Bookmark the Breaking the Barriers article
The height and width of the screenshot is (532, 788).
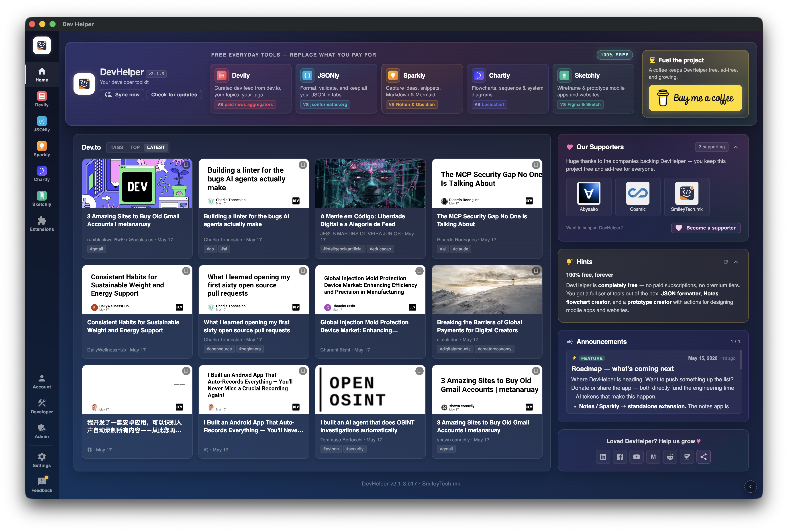pos(536,271)
